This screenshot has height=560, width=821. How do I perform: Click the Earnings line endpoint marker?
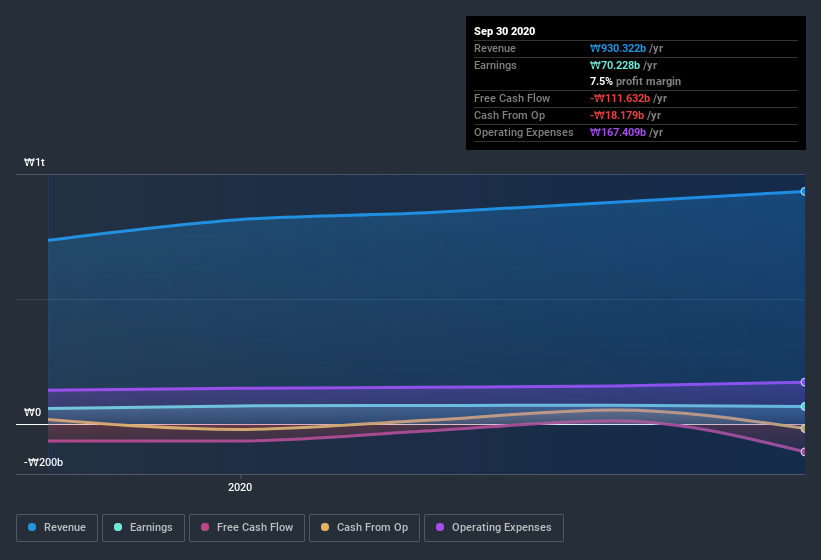coord(803,406)
